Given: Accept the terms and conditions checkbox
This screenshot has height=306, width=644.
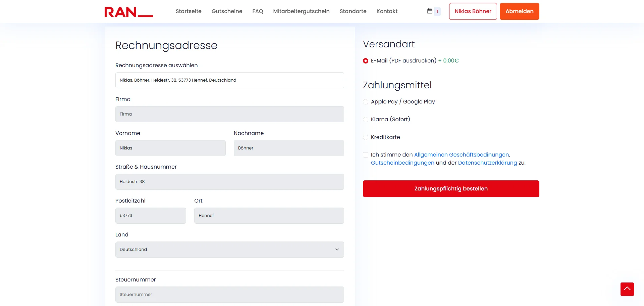Looking at the screenshot, I should pyautogui.click(x=366, y=155).
